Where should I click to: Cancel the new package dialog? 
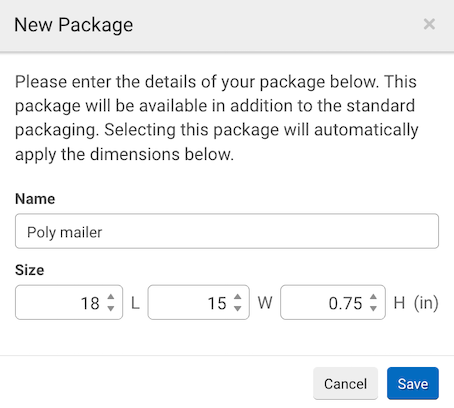pyautogui.click(x=345, y=383)
